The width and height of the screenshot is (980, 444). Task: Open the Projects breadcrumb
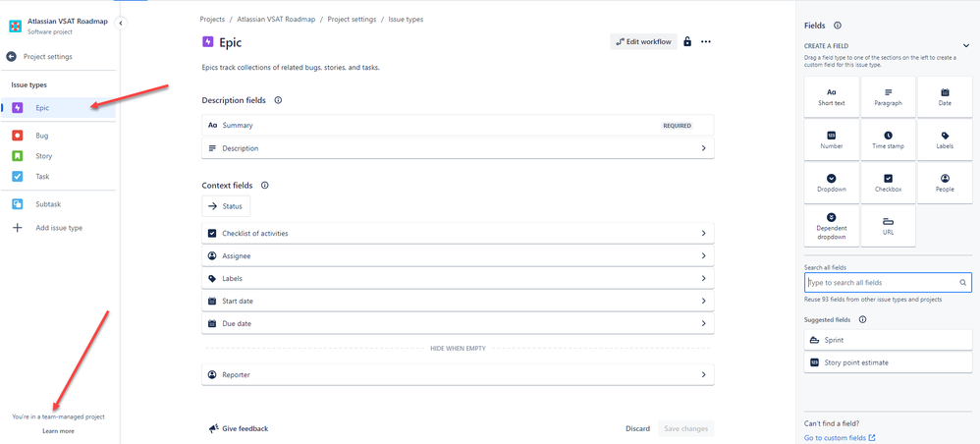click(212, 20)
